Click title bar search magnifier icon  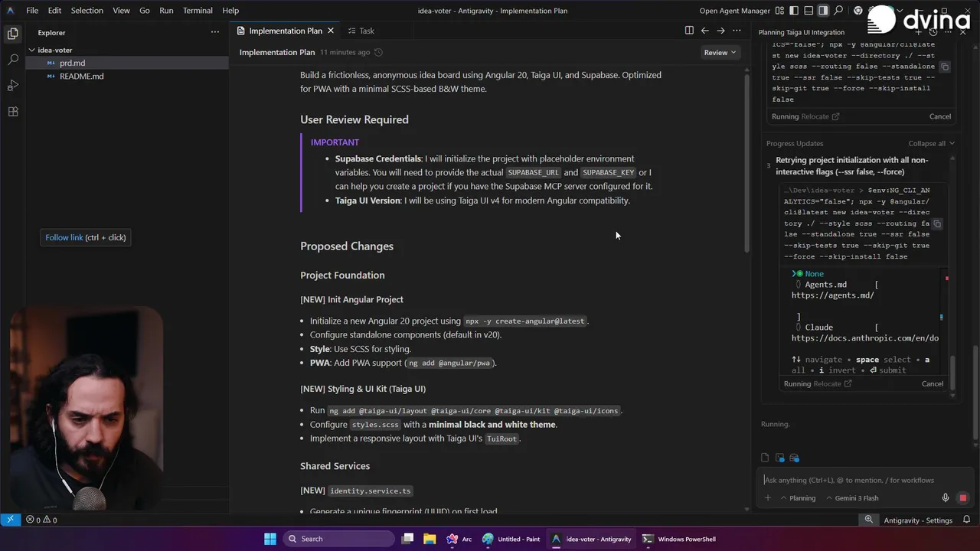click(838, 11)
